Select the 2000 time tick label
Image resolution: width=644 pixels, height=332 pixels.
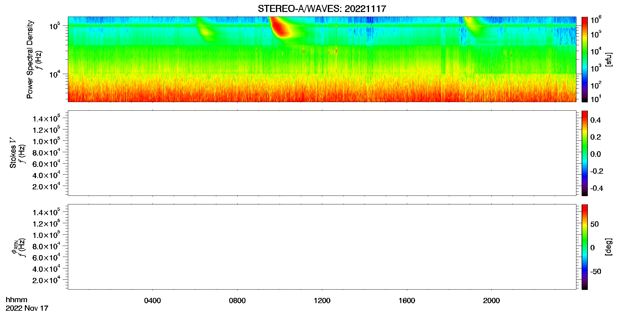click(x=491, y=301)
